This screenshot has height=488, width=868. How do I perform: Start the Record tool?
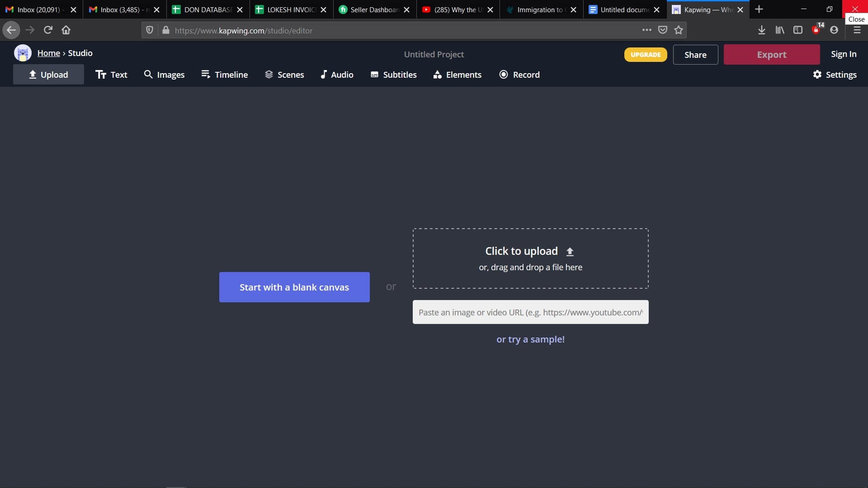(x=519, y=75)
